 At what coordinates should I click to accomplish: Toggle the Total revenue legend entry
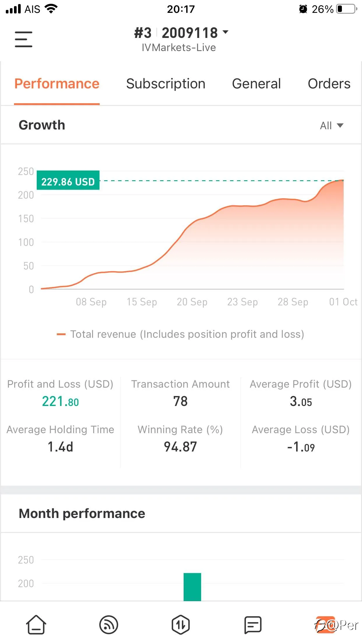[181, 334]
